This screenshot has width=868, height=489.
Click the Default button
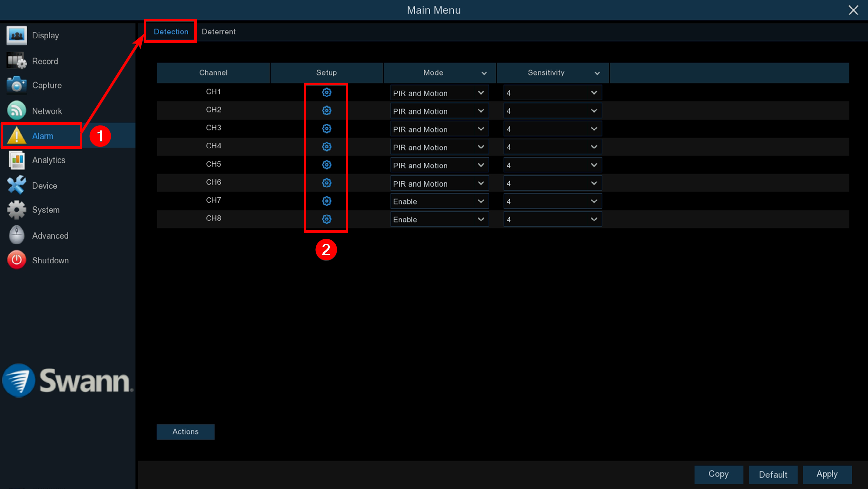772,474
